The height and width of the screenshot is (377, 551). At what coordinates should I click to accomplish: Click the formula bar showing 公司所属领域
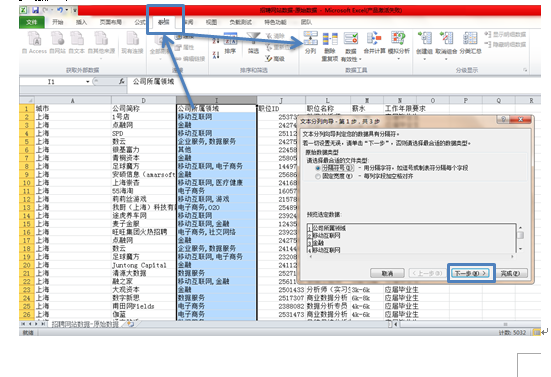[334, 82]
